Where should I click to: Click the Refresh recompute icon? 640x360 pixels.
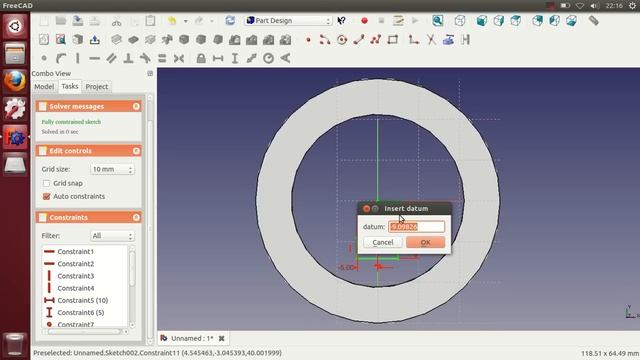[230, 21]
